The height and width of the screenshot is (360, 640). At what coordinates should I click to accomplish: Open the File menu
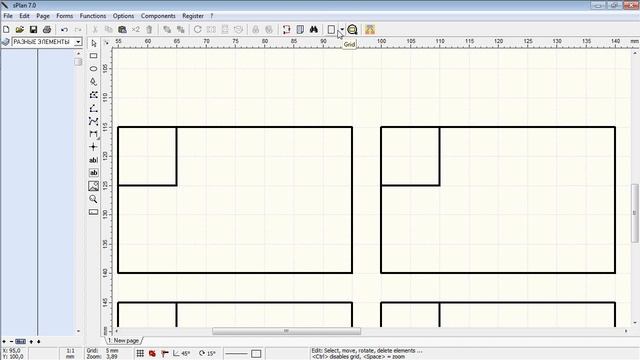8,16
